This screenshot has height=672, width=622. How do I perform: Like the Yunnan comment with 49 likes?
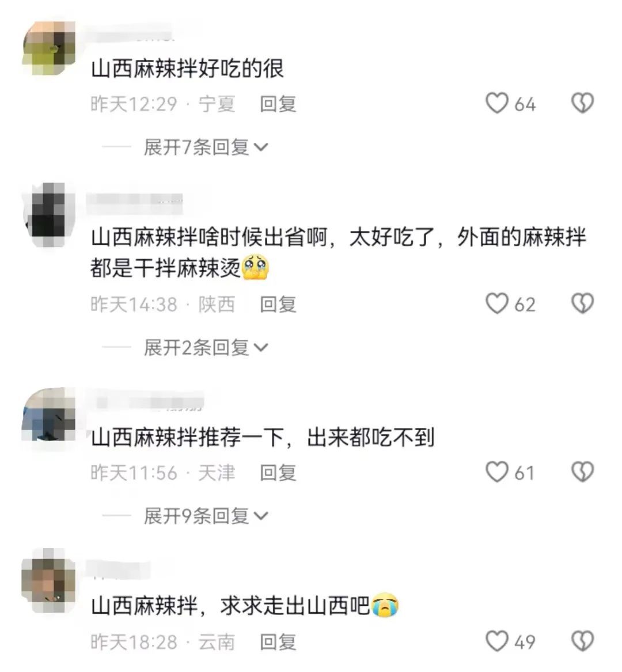click(497, 641)
